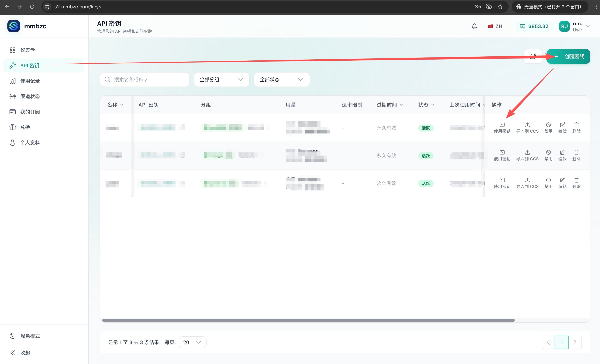The width and height of the screenshot is (600, 364).
Task: Click 编辑 edit in the second row
Action: pos(563,156)
